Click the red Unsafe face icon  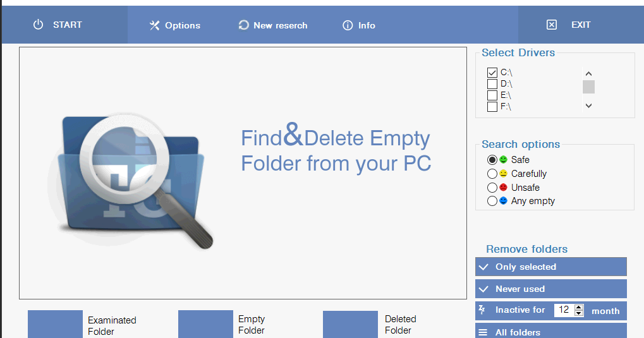click(x=503, y=187)
